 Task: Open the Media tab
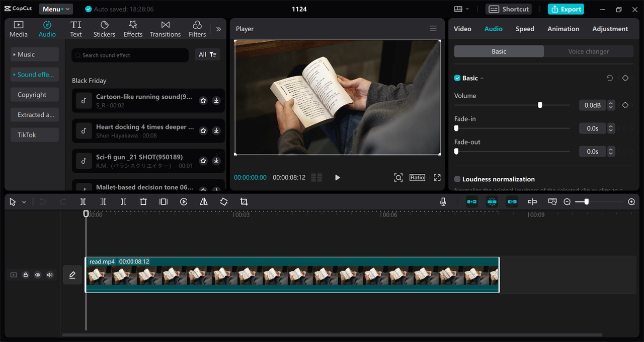(x=19, y=29)
